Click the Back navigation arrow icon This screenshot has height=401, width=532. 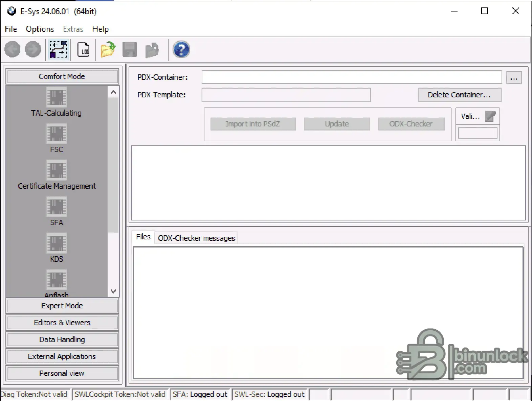point(13,49)
